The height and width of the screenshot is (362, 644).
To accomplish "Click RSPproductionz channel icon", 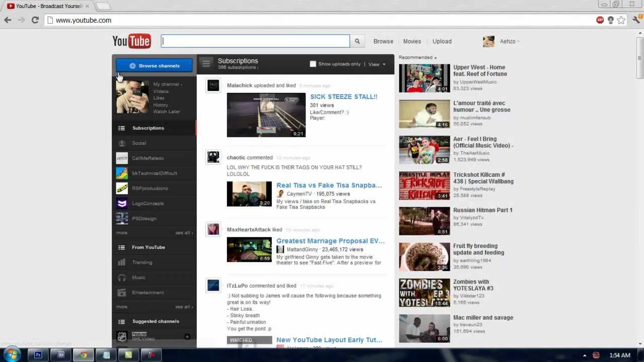I will [122, 189].
